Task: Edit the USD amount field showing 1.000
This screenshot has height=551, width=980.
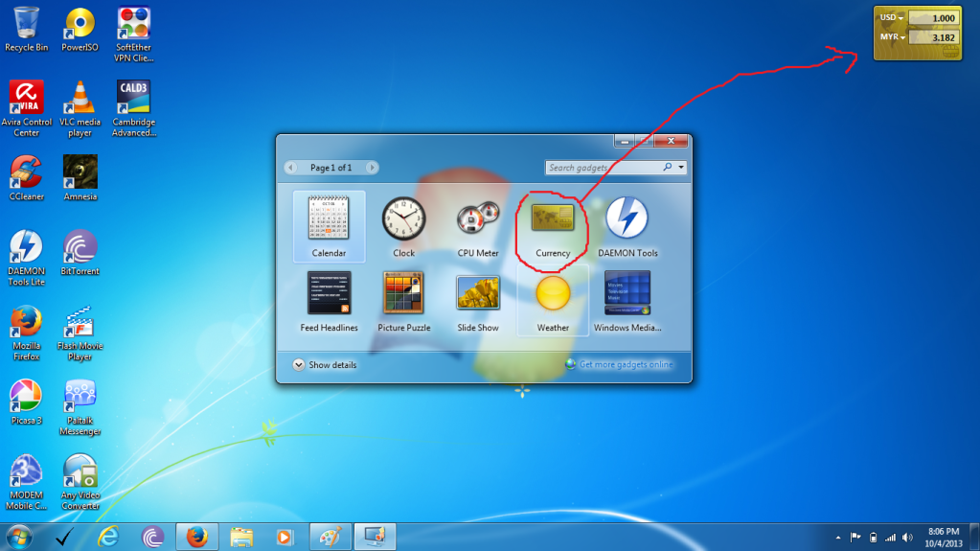Action: 934,18
